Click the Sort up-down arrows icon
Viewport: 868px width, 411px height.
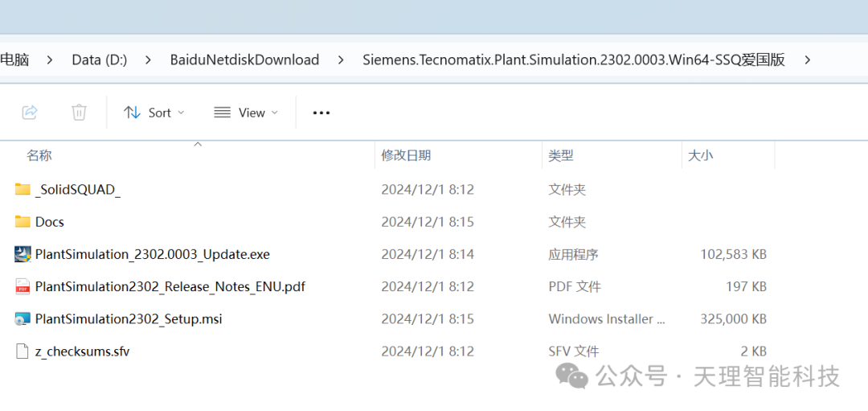(132, 113)
